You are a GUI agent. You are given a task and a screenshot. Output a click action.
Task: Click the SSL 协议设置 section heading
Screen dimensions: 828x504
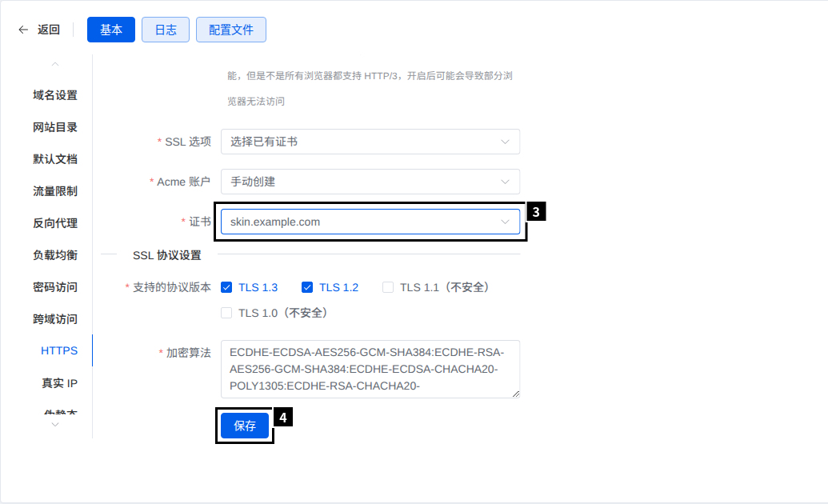pos(167,255)
